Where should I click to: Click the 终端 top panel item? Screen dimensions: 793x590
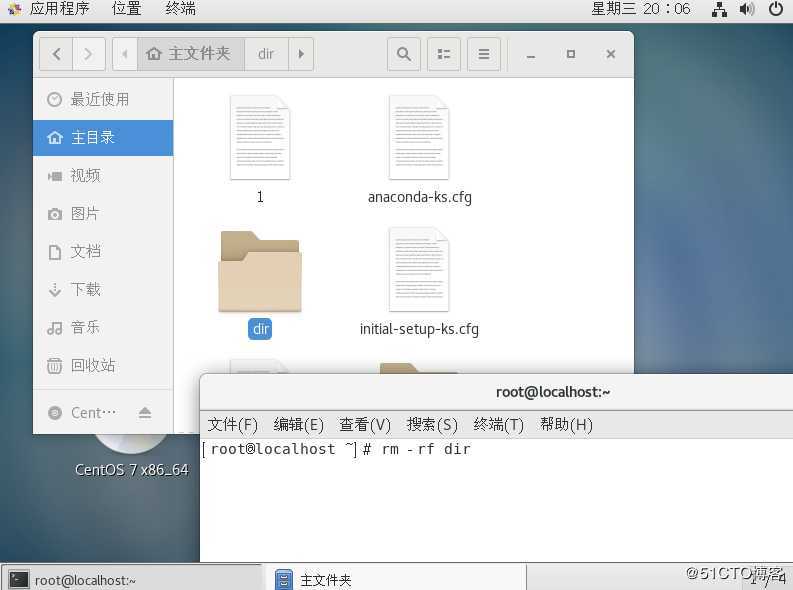pos(181,9)
